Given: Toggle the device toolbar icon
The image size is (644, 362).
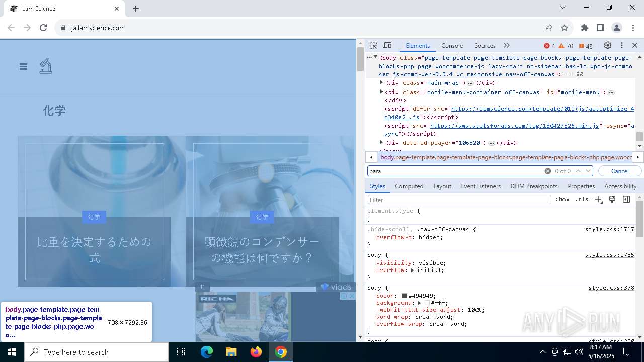Looking at the screenshot, I should pos(387,46).
